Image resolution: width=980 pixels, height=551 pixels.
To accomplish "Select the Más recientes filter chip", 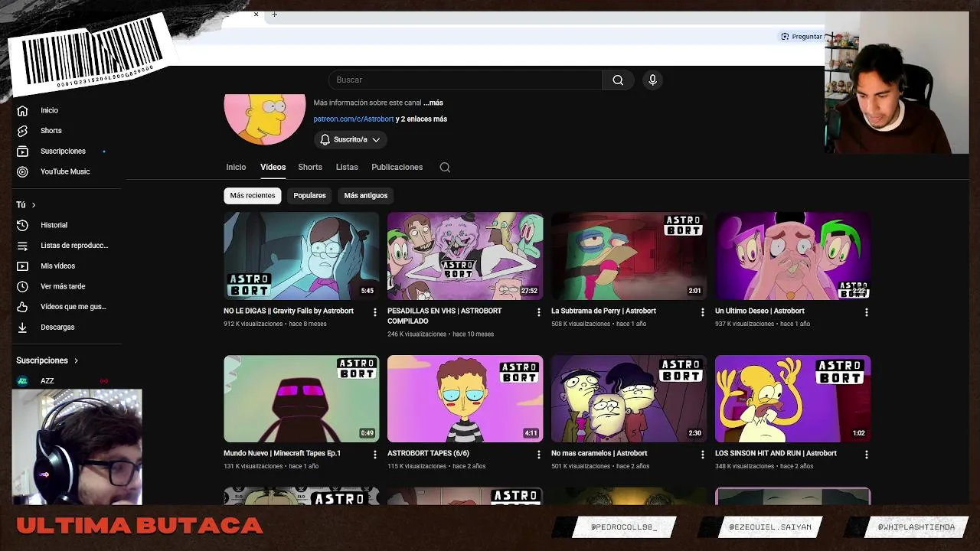I will point(253,195).
